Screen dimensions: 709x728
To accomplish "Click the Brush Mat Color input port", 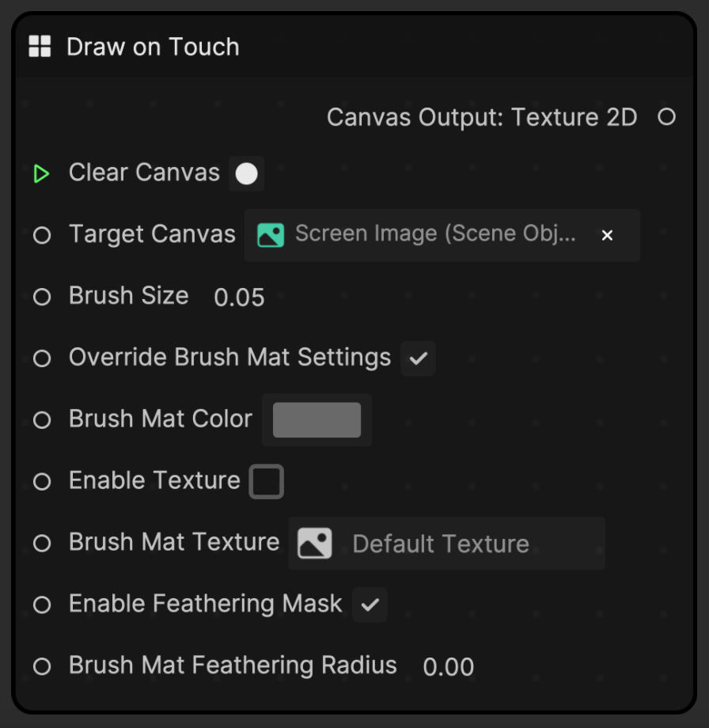I will [x=42, y=419].
